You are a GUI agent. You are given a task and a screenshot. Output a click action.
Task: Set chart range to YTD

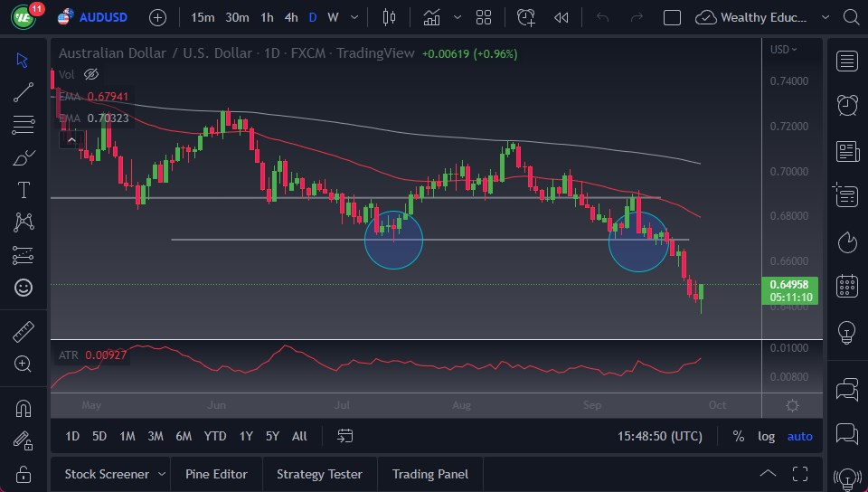pos(215,436)
